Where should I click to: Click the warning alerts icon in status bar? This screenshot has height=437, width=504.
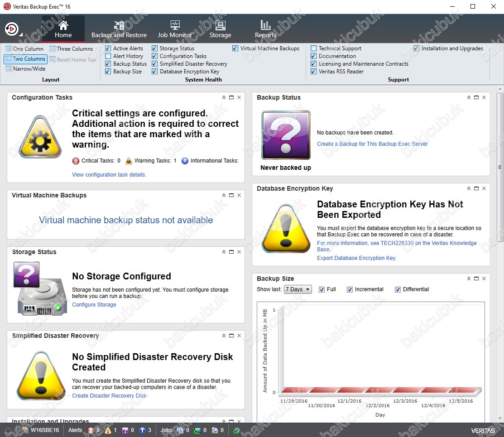pos(108,430)
